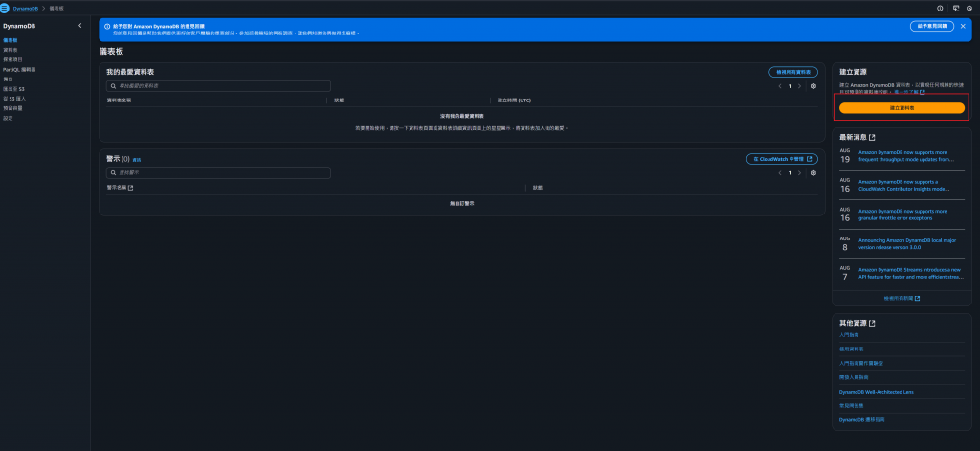Collapse the DynamoDB sidebar with the chevron
This screenshot has height=451, width=980.
[x=79, y=26]
